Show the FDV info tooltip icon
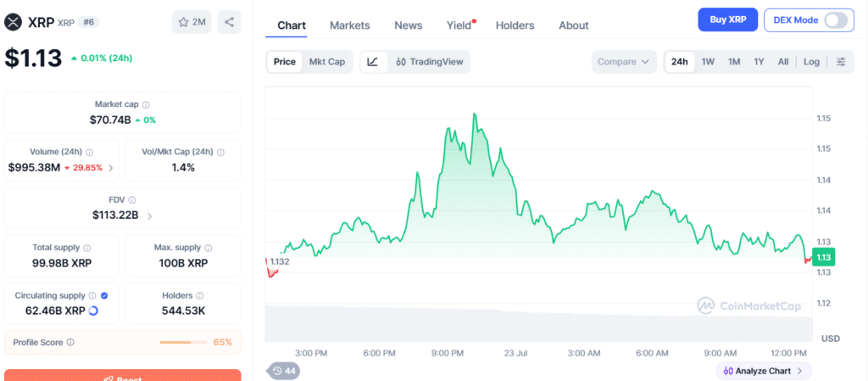Viewport: 868px width, 381px height. point(132,200)
